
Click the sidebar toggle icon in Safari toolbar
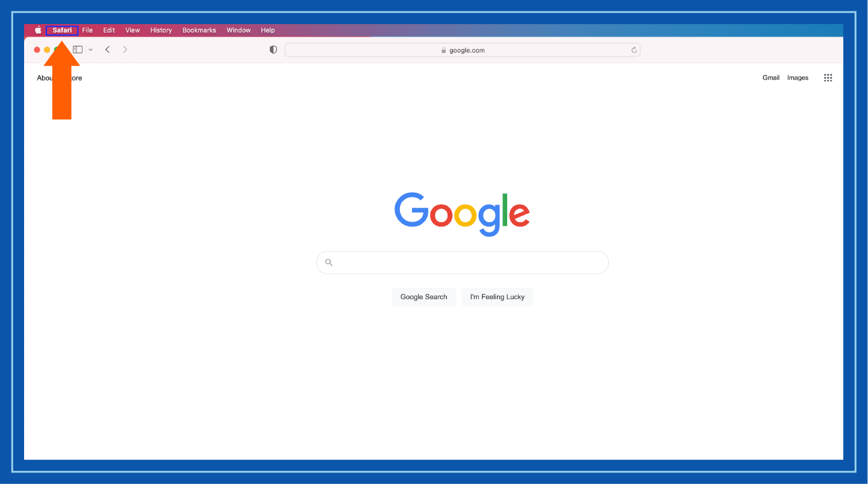78,49
